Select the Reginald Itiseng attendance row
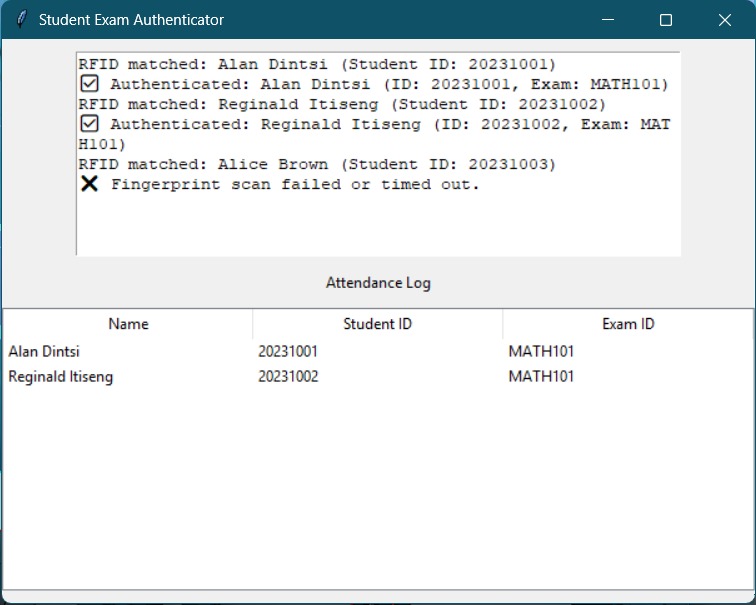This screenshot has width=756, height=605. tap(378, 376)
